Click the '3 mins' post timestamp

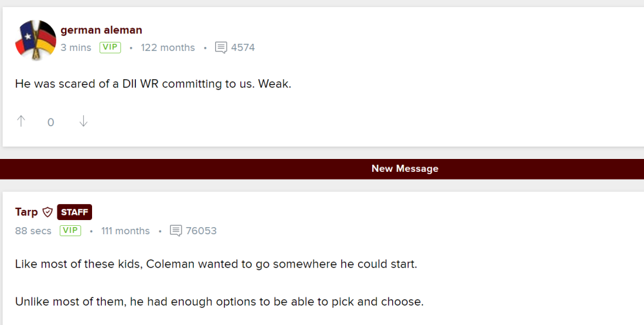pos(76,48)
